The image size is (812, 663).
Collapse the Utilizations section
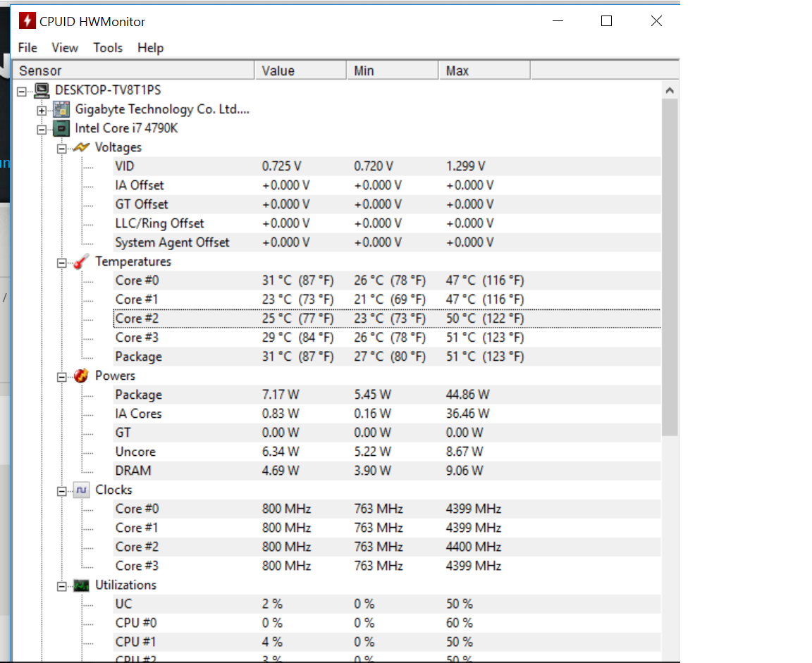click(61, 586)
